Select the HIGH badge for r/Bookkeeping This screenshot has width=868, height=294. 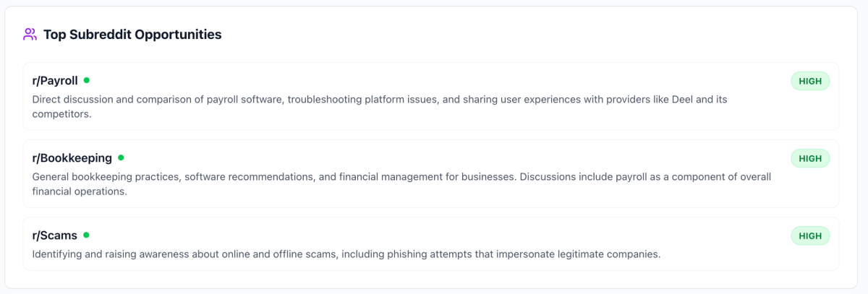point(810,158)
